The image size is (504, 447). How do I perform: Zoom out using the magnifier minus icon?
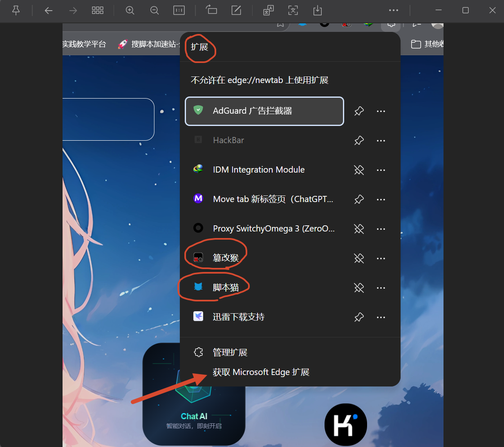155,10
